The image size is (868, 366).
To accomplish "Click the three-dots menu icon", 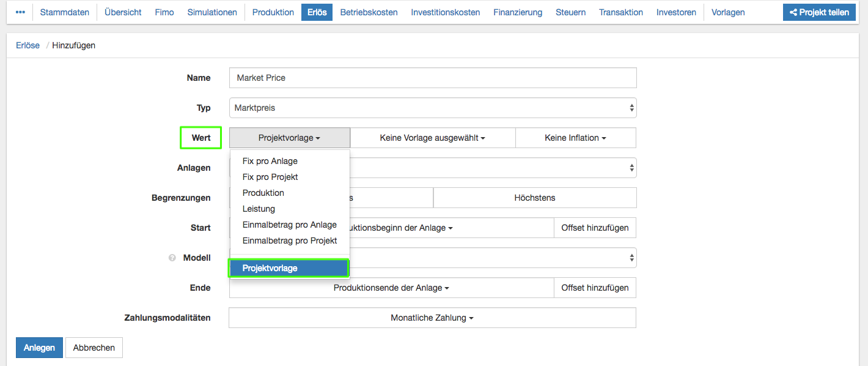I will point(20,12).
